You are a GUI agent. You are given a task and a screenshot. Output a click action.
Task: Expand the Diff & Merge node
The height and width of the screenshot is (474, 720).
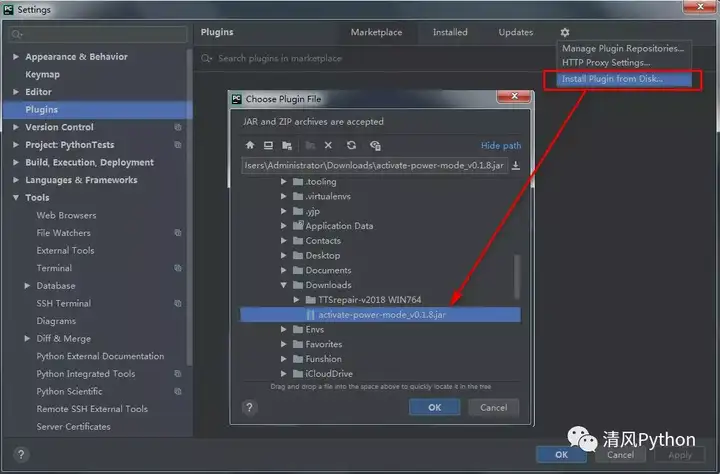pos(27,339)
